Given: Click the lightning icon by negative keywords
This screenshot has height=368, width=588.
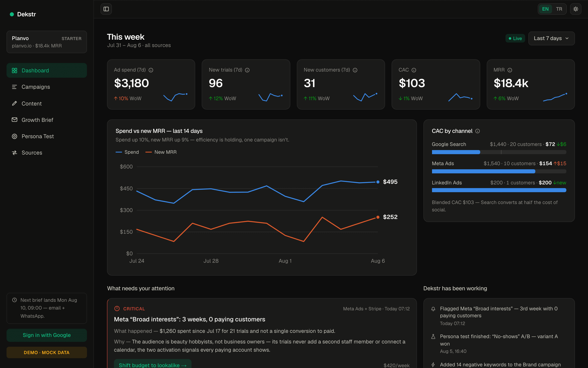Looking at the screenshot, I should click(x=433, y=365).
